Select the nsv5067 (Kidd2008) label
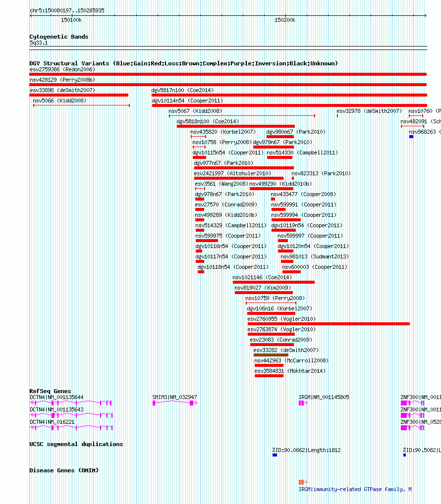Screen dimensions: 441x504 point(195,111)
